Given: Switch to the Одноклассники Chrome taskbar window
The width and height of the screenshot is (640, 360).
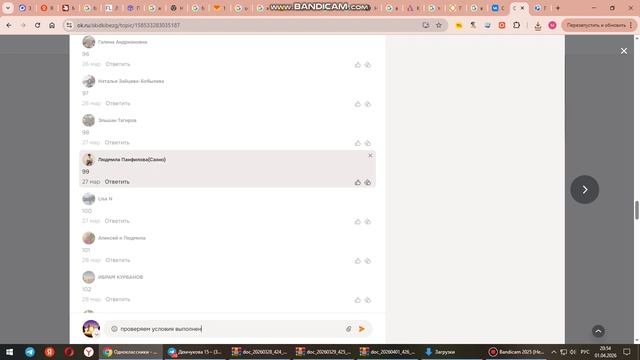Looking at the screenshot, I should click(130, 352).
